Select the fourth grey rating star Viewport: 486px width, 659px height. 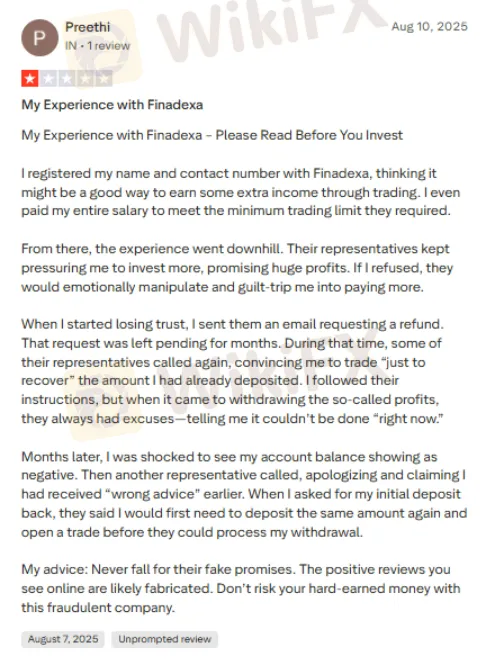coord(85,79)
